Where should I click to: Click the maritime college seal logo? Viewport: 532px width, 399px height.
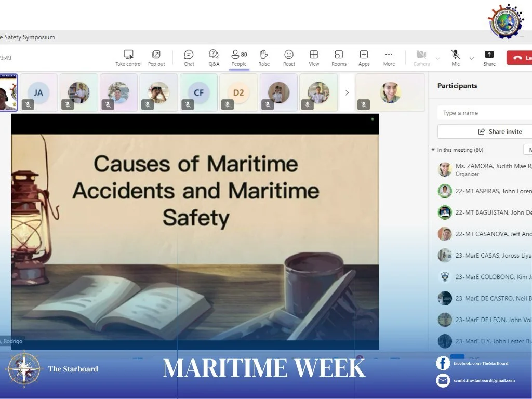tap(506, 22)
